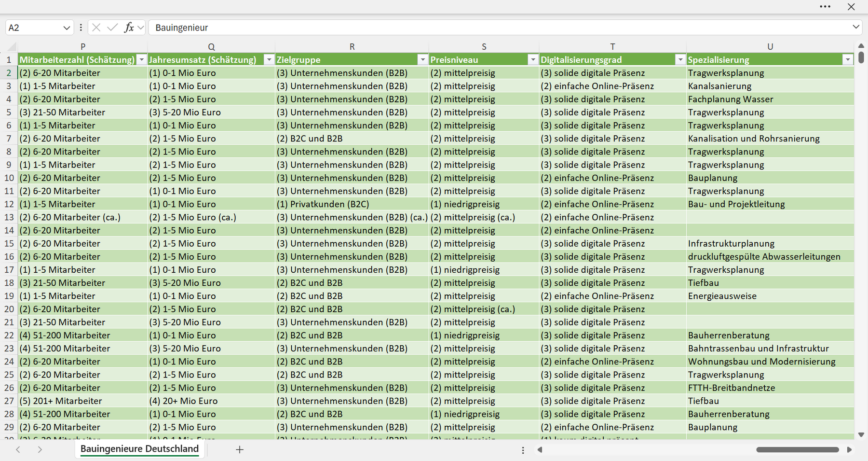Open Zielgruppe filter dropdown

422,60
